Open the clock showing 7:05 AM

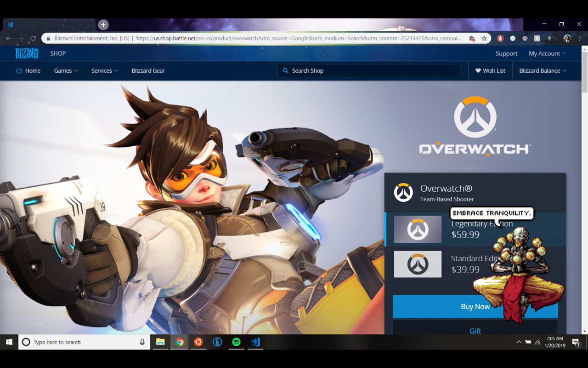(x=555, y=342)
